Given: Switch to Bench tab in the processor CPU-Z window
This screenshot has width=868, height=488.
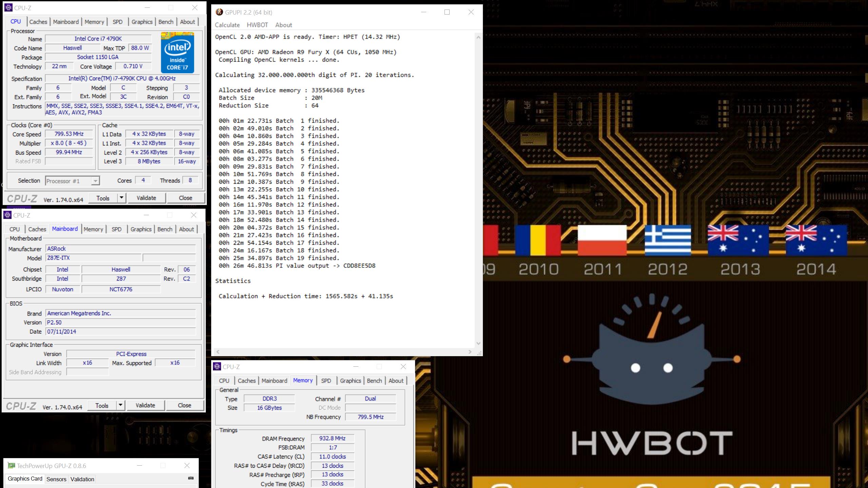Looking at the screenshot, I should click(166, 22).
